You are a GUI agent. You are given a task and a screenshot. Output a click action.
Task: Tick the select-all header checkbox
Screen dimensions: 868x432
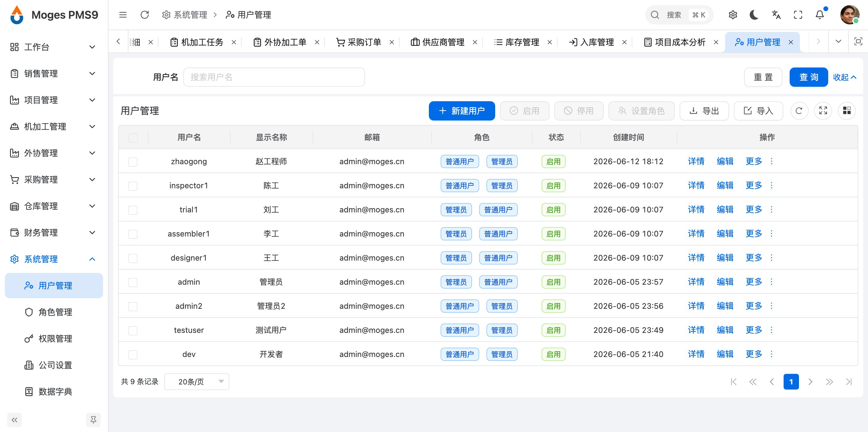click(133, 137)
